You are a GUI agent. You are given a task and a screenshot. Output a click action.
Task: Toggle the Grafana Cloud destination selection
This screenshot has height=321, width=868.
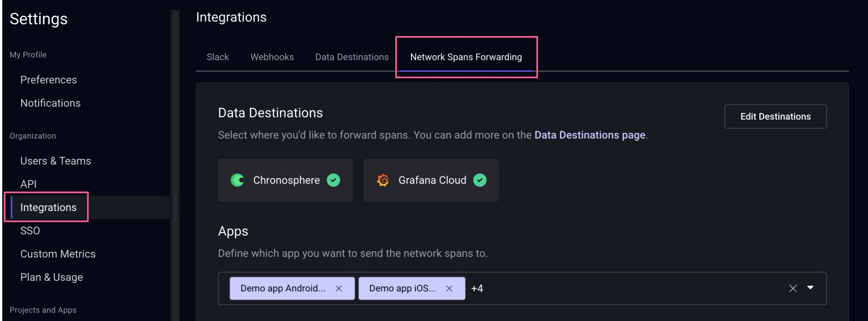pyautogui.click(x=431, y=180)
